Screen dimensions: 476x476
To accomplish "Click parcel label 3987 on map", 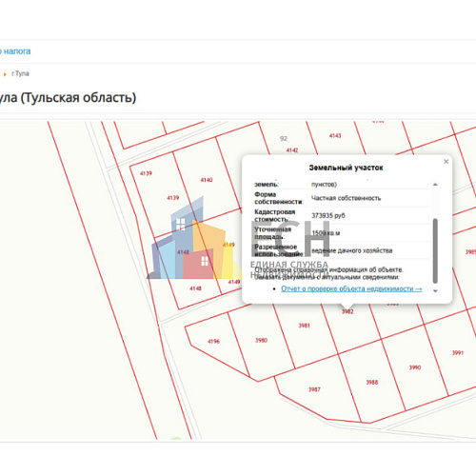I will coord(314,389).
